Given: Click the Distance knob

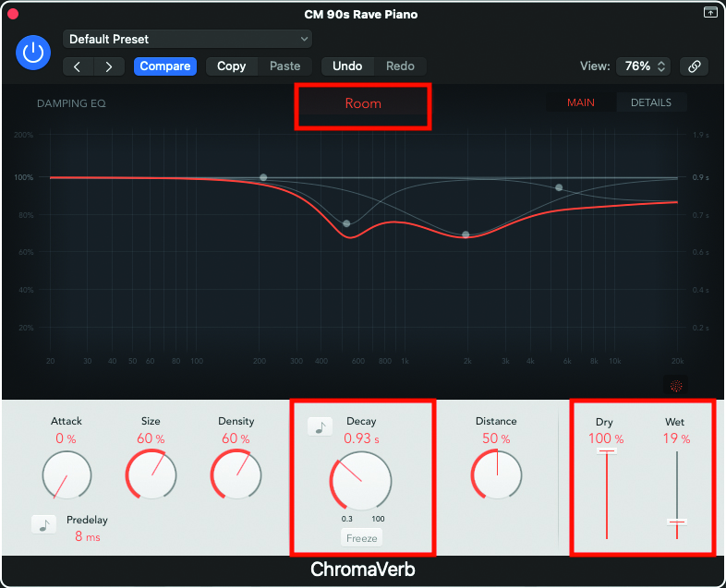Looking at the screenshot, I should point(497,474).
